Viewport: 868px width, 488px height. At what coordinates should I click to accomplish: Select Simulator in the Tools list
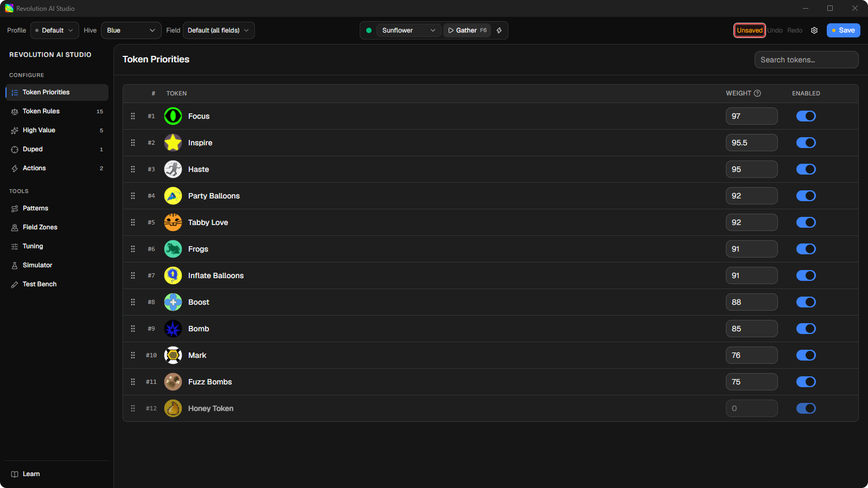(x=57, y=265)
